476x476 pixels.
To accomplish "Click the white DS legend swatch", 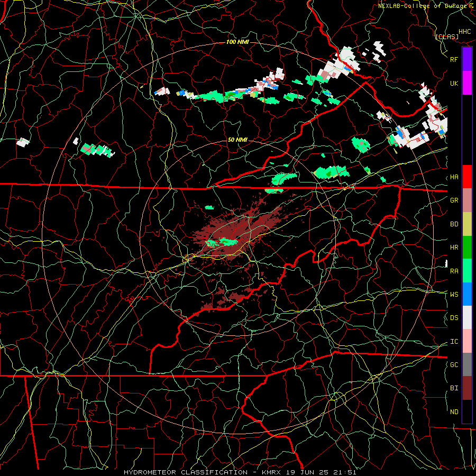I will (x=467, y=317).
